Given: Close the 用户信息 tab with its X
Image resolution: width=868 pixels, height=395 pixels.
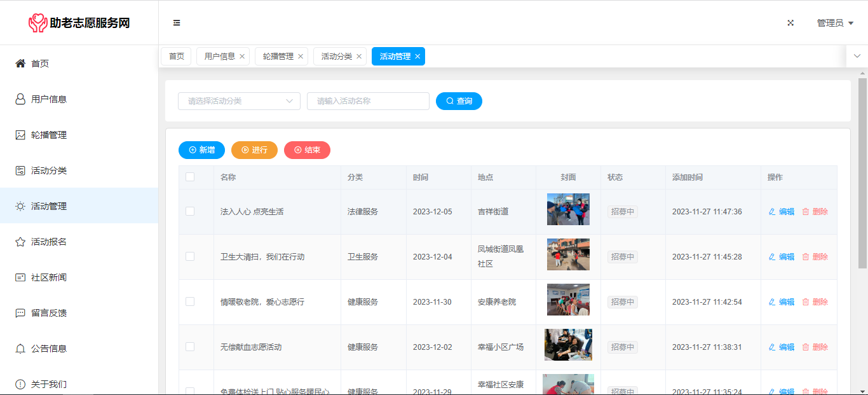Looking at the screenshot, I should point(242,57).
